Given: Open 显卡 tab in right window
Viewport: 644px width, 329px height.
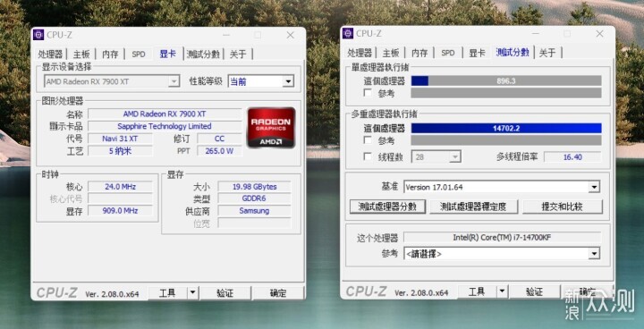Looking at the screenshot, I should point(477,53).
